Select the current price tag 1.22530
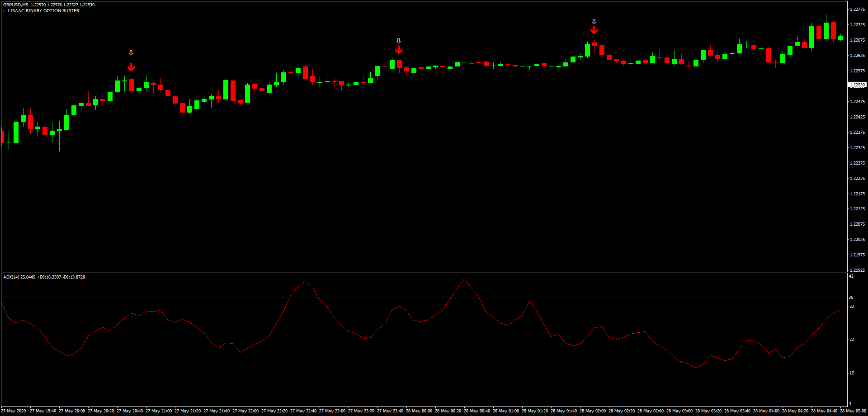868x416 pixels. (x=858, y=85)
